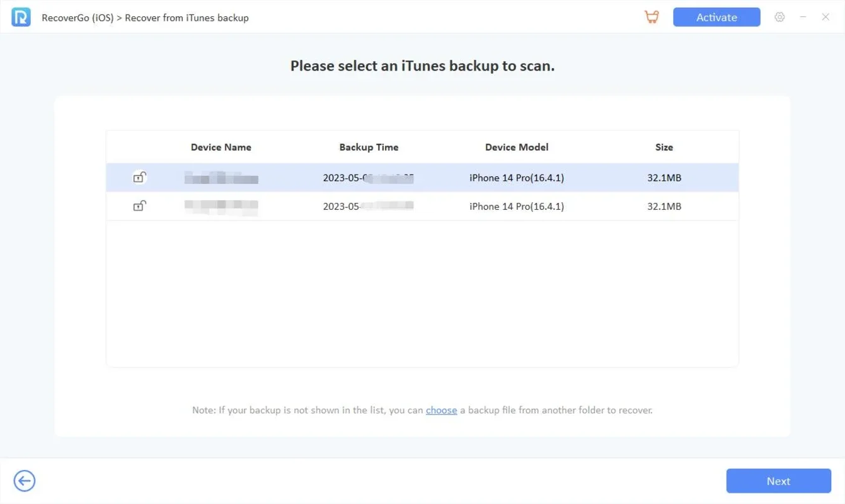Click the unlock icon in the highlighted first row

point(139,178)
